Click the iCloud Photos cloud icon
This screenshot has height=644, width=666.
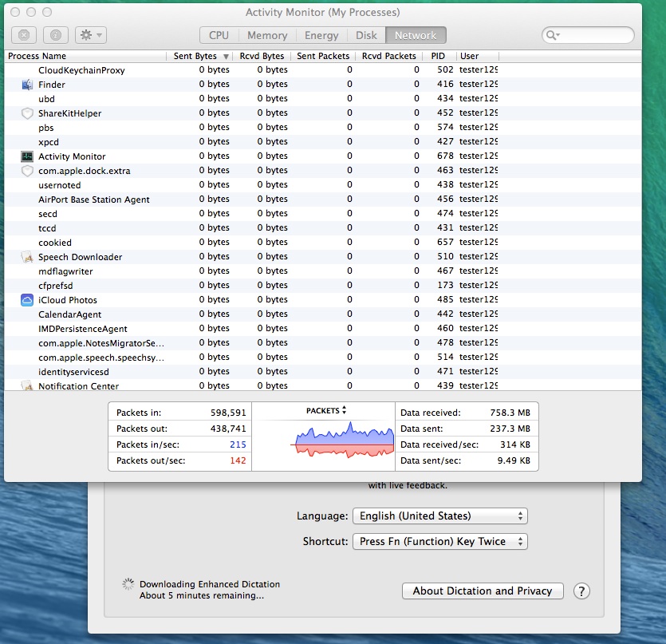(27, 300)
